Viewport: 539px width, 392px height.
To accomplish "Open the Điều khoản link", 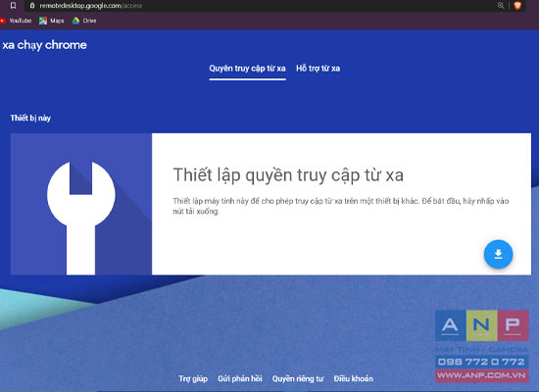I will (x=354, y=378).
